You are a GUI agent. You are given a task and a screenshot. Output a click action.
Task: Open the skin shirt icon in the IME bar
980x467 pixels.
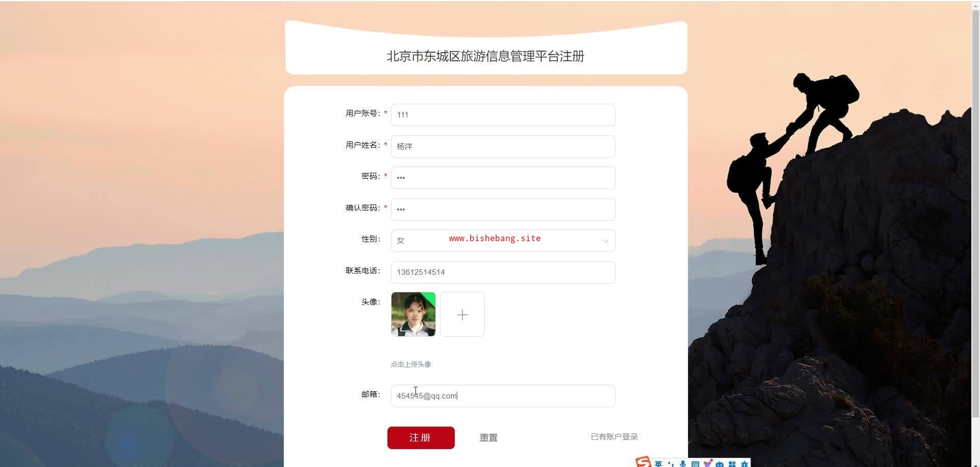click(x=708, y=463)
